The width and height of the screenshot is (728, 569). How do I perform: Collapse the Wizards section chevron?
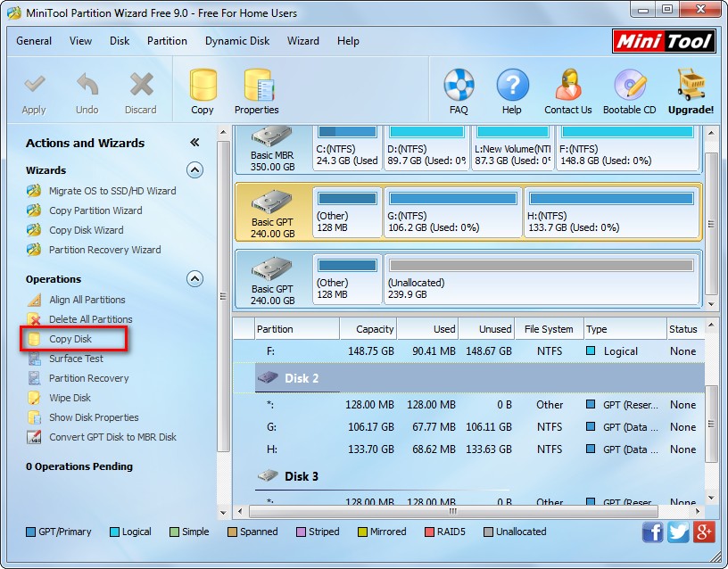click(x=194, y=169)
